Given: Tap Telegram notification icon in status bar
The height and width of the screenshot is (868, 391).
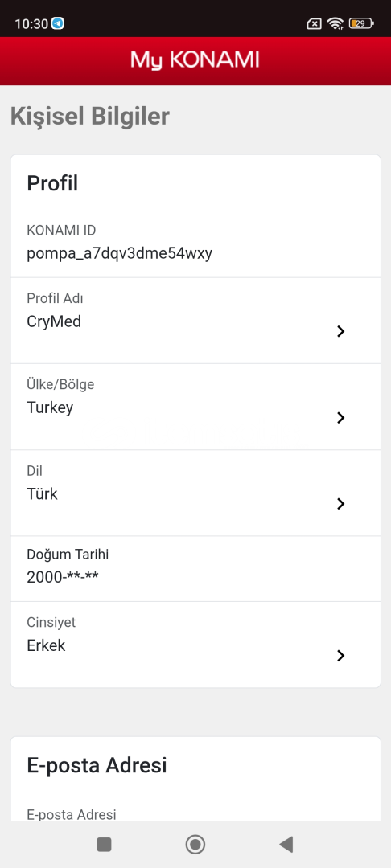Looking at the screenshot, I should click(58, 23).
